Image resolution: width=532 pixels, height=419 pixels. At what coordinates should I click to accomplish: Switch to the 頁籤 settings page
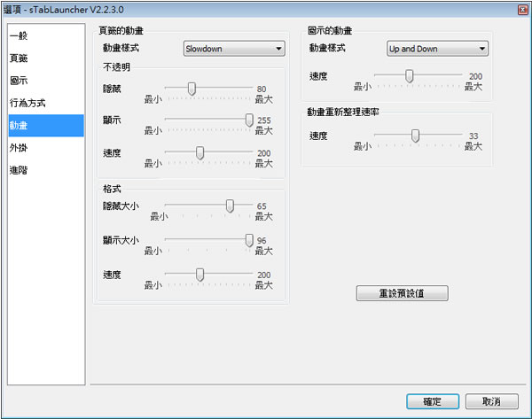point(46,58)
